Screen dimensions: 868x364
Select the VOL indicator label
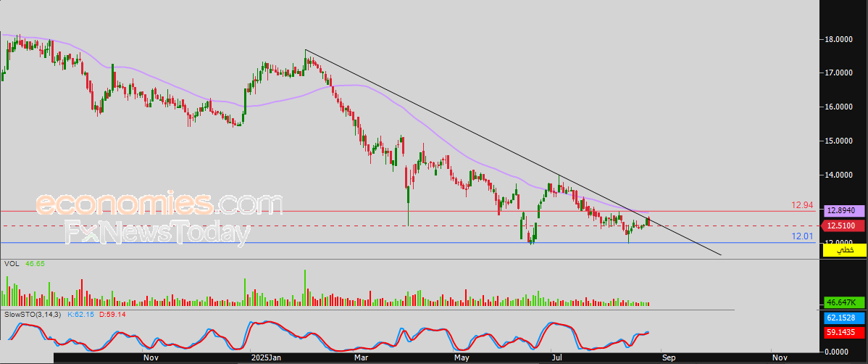(x=12, y=264)
